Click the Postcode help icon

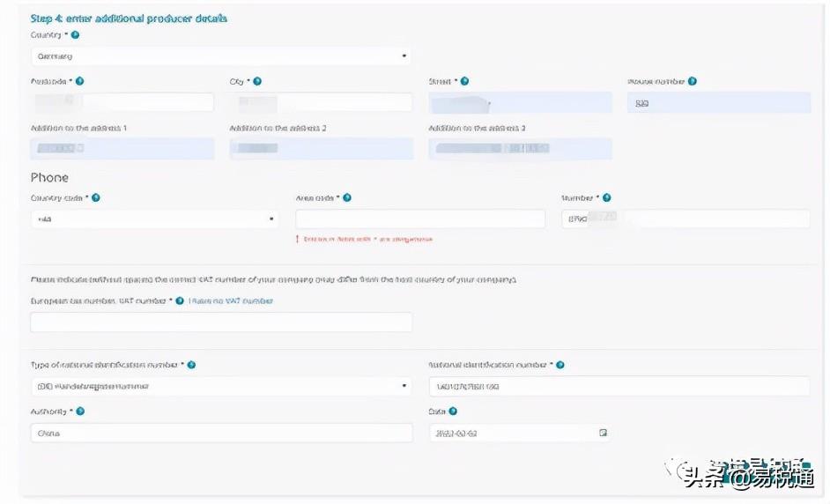[79, 82]
